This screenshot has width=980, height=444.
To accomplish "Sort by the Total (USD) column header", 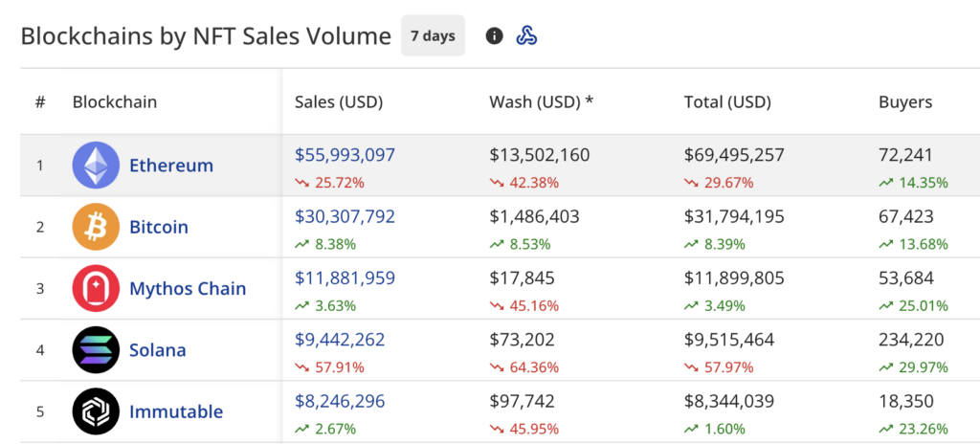I will point(727,102).
